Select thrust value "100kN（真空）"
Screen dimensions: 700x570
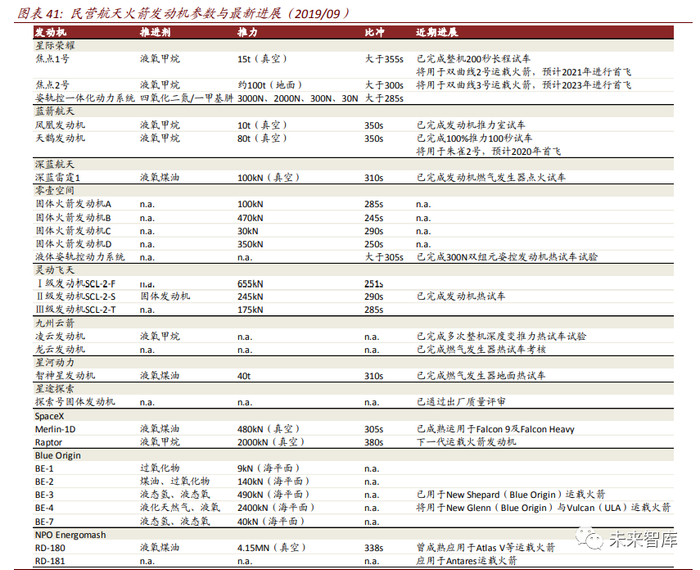(x=269, y=178)
